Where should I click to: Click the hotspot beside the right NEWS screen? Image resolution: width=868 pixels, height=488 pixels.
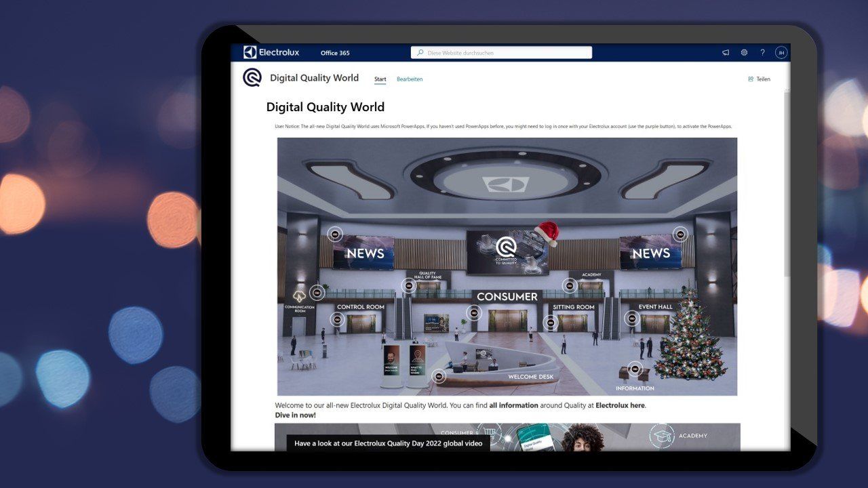click(x=680, y=235)
